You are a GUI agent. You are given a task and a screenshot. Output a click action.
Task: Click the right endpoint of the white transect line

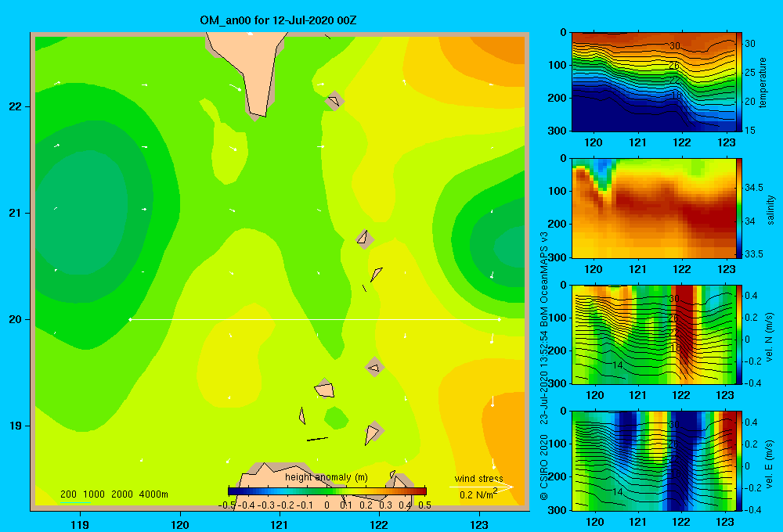[x=499, y=319]
